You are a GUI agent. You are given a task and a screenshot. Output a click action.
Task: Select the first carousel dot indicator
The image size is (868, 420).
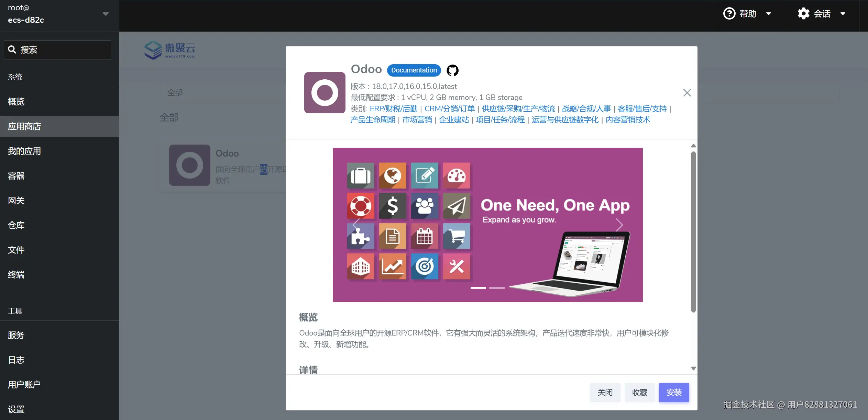478,288
